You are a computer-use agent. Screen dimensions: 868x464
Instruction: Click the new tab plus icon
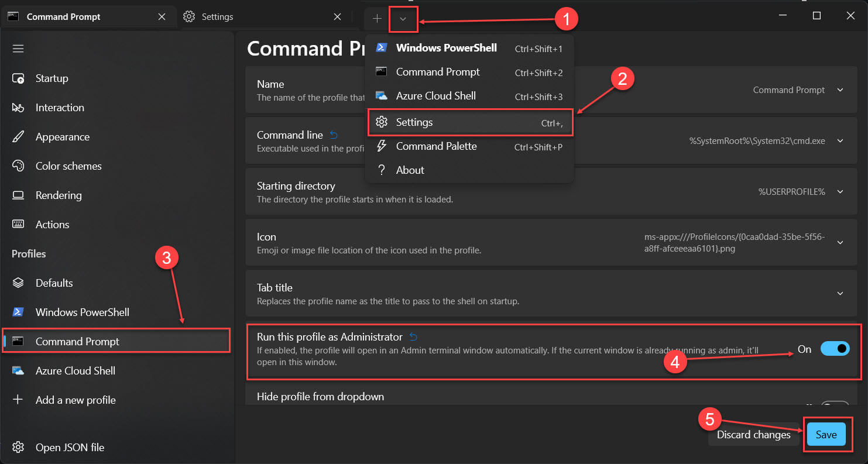click(x=377, y=19)
